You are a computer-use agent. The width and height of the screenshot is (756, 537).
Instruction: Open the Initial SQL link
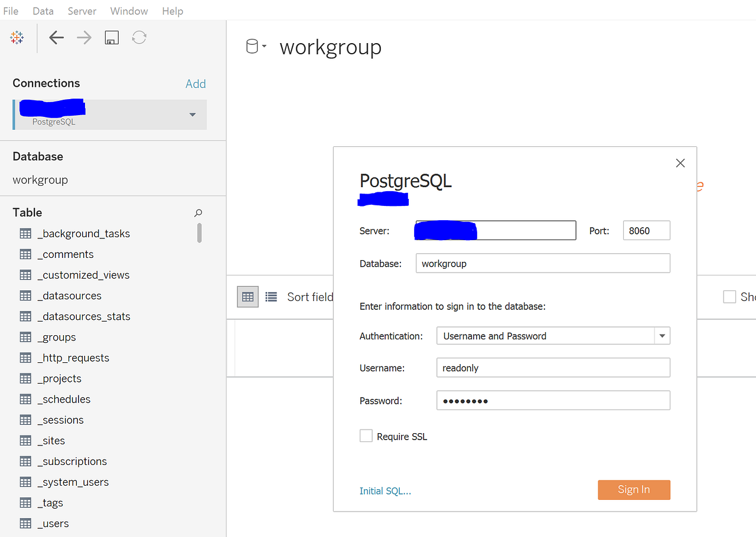(x=385, y=490)
